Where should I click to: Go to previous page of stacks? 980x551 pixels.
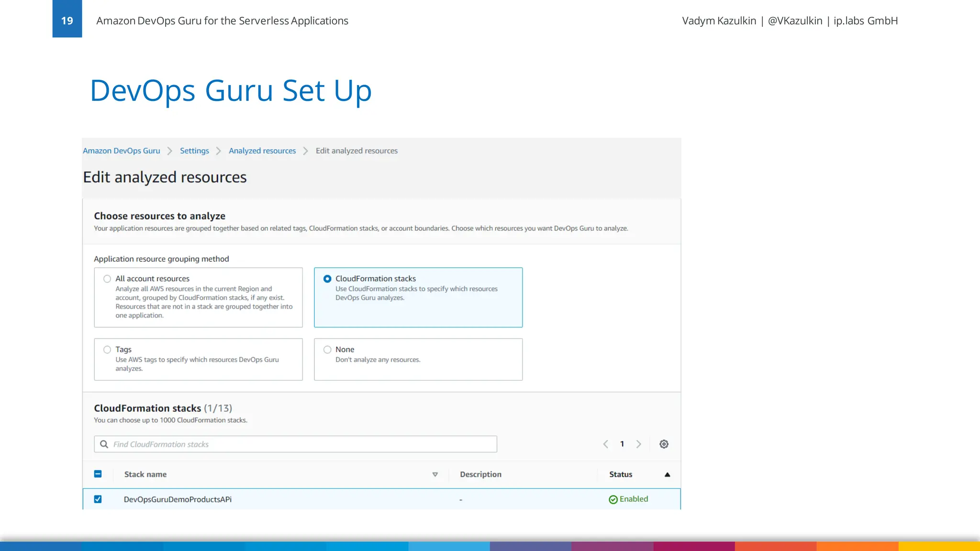pyautogui.click(x=606, y=444)
